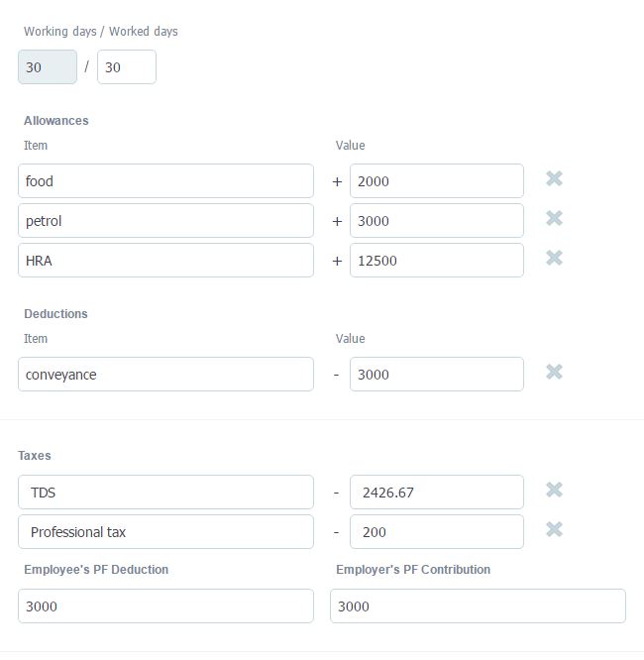
Task: Delete the conveyance deduction row
Action: 554,372
